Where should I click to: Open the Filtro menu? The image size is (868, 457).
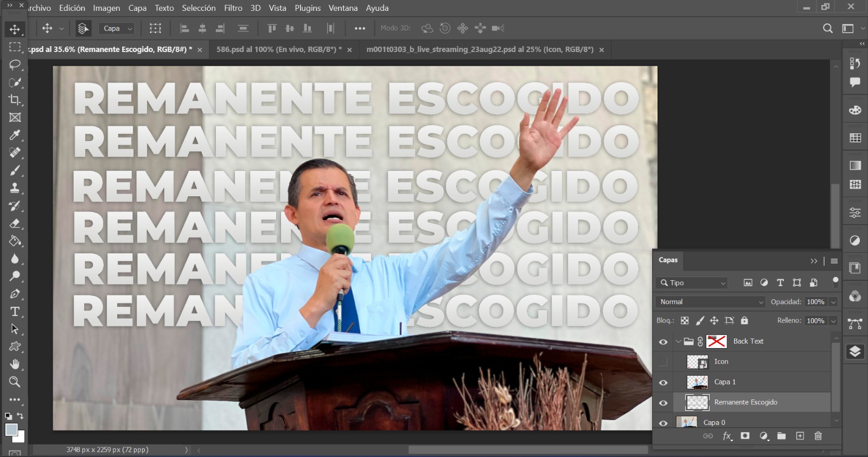pos(233,8)
